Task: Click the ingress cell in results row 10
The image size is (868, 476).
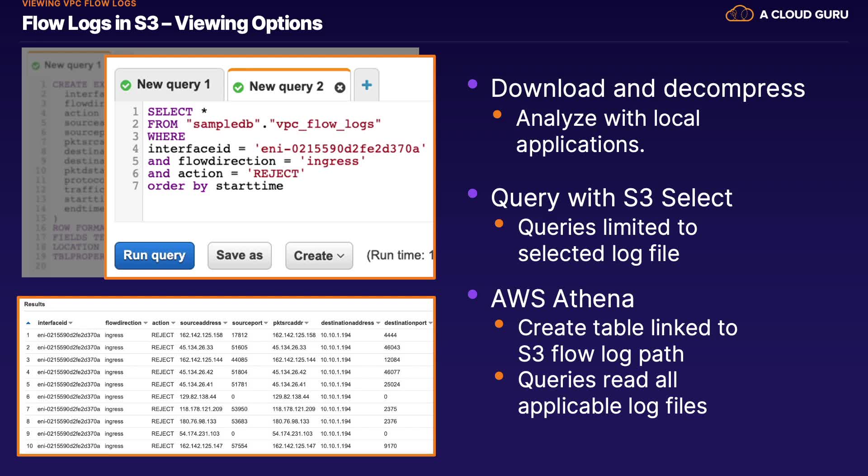Action: (x=114, y=446)
